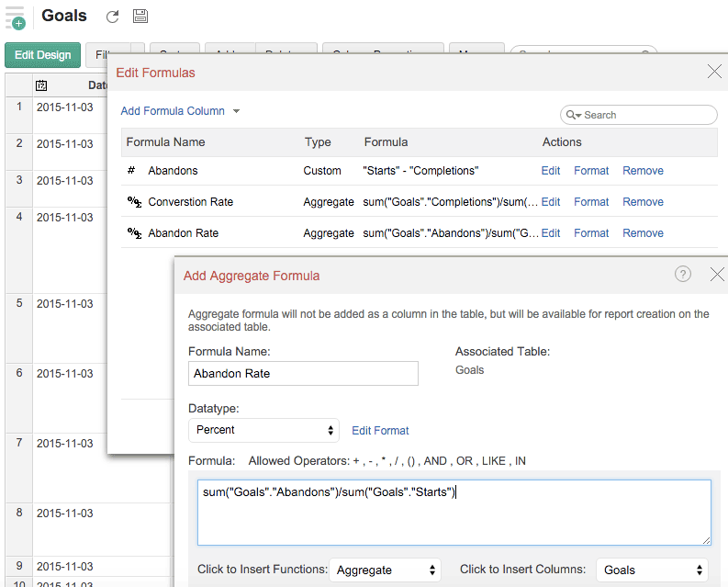The image size is (728, 587).
Task: Click the help question mark icon
Action: click(682, 274)
